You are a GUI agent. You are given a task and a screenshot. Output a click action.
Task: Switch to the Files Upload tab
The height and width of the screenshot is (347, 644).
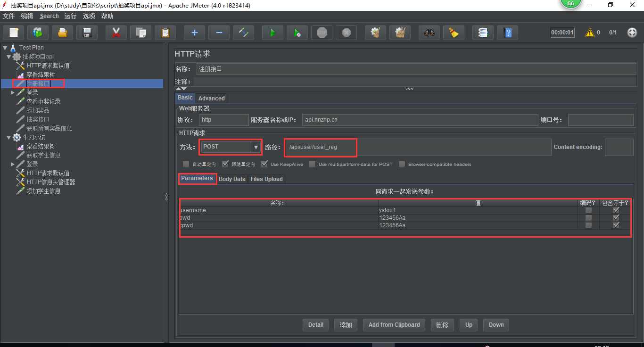point(266,179)
